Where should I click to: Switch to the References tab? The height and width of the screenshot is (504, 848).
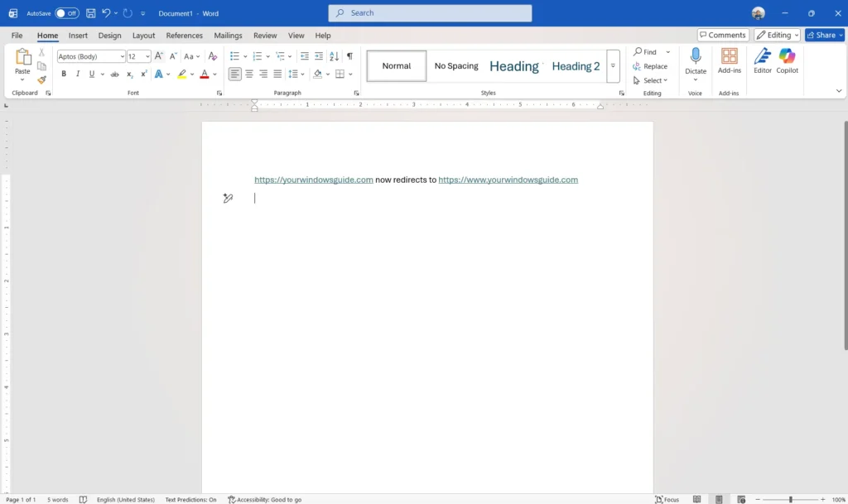[185, 35]
